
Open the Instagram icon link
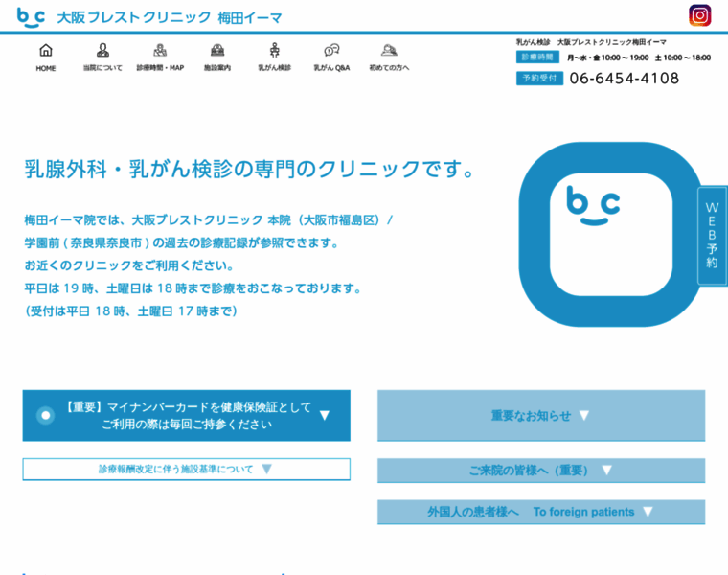pos(699,15)
